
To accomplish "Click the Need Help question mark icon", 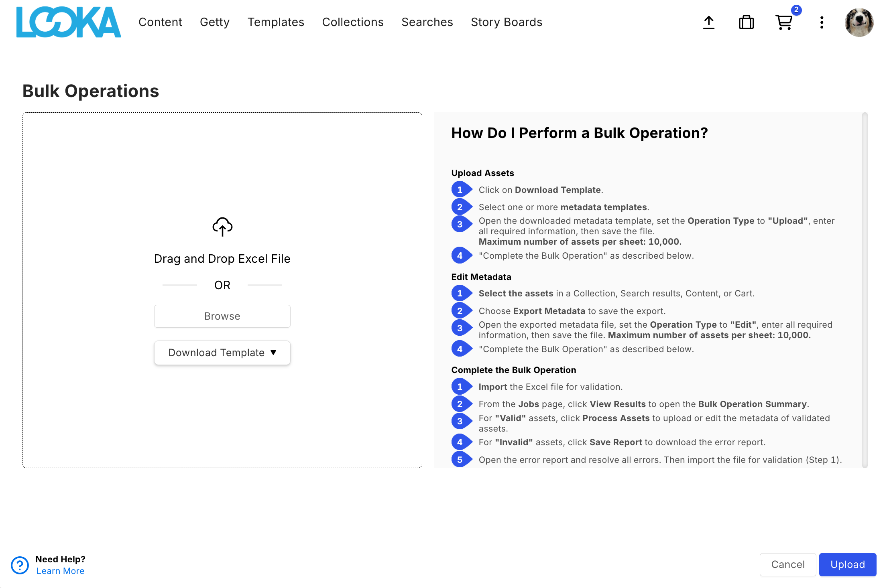I will (x=20, y=565).
